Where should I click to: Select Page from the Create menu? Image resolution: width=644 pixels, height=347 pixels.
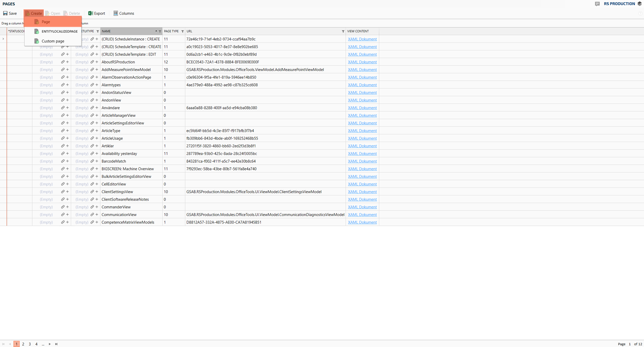coord(46,22)
